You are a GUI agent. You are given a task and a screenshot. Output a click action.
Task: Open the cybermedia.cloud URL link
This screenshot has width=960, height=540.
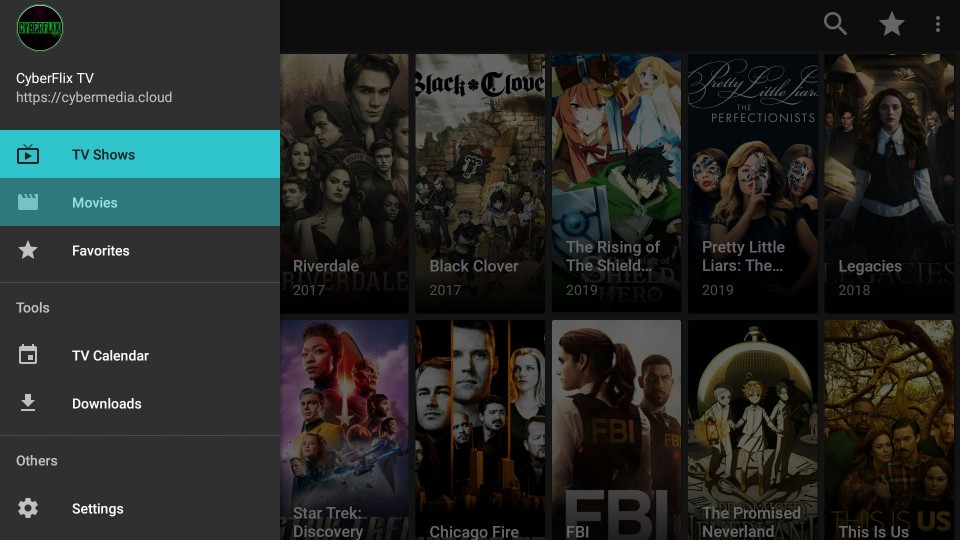[94, 97]
